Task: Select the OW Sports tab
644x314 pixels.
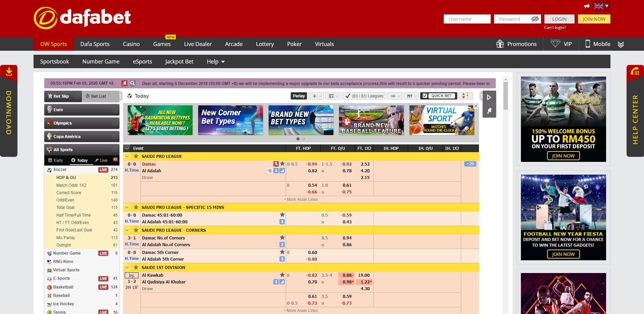Action: [54, 44]
